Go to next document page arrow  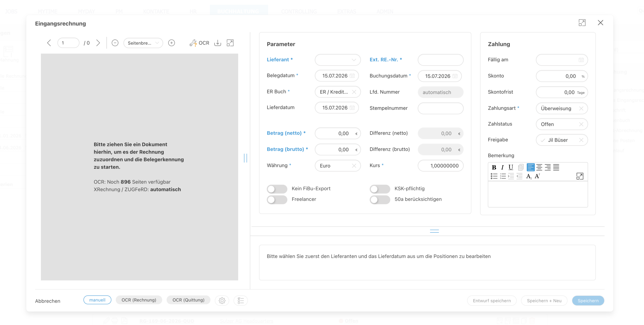coord(98,43)
